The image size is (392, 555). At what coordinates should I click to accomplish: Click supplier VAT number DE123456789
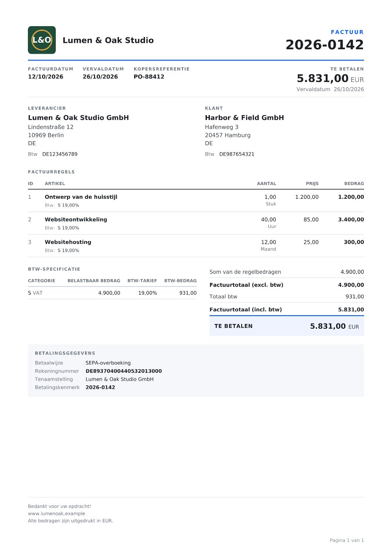pyautogui.click(x=60, y=154)
